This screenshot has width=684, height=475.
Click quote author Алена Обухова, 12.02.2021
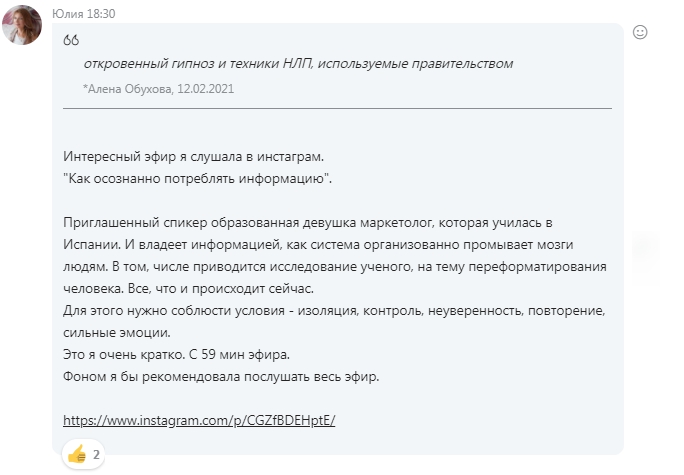[159, 89]
